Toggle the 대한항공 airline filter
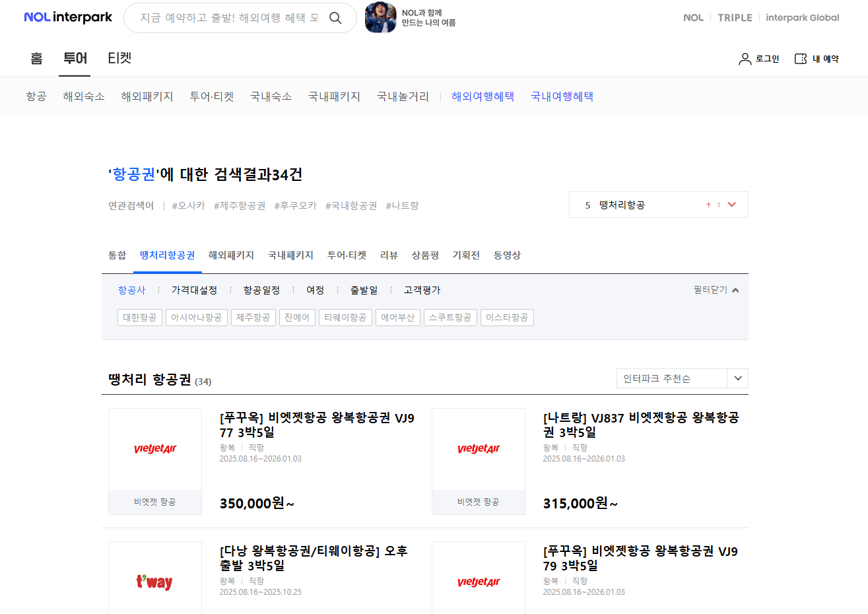Screen dimensions: 868x614 140,318
